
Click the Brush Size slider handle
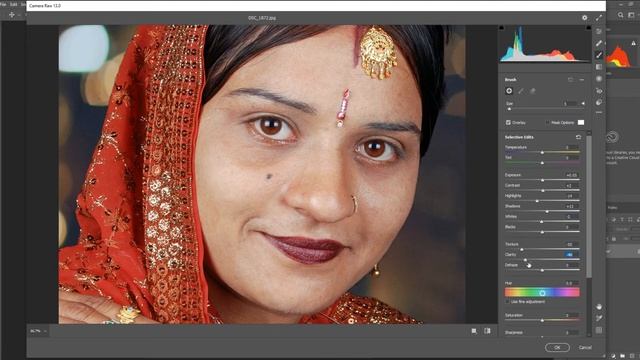(509, 109)
